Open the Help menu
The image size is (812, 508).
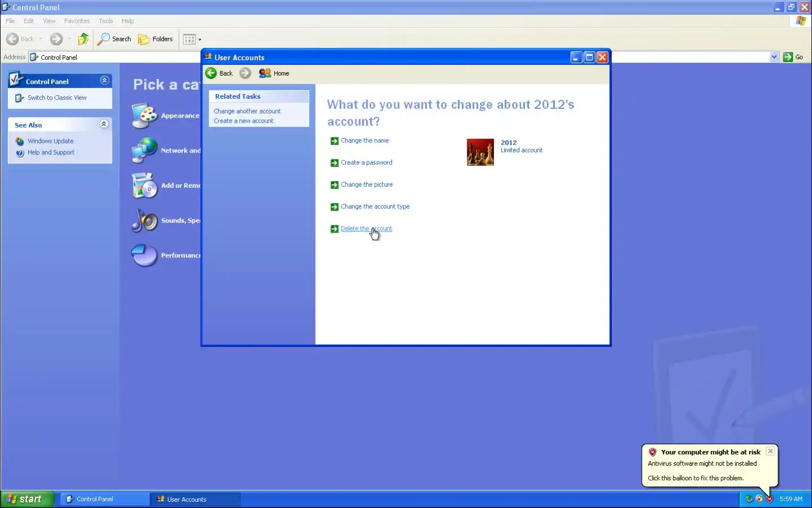(127, 21)
